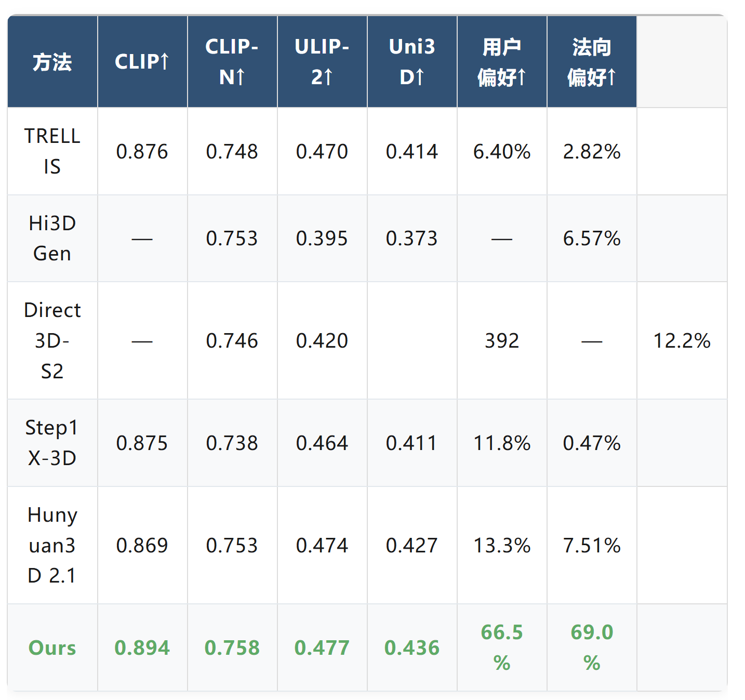Click the 0.876 CLIP value for TRELLIS
The image size is (745, 700).
point(142,151)
